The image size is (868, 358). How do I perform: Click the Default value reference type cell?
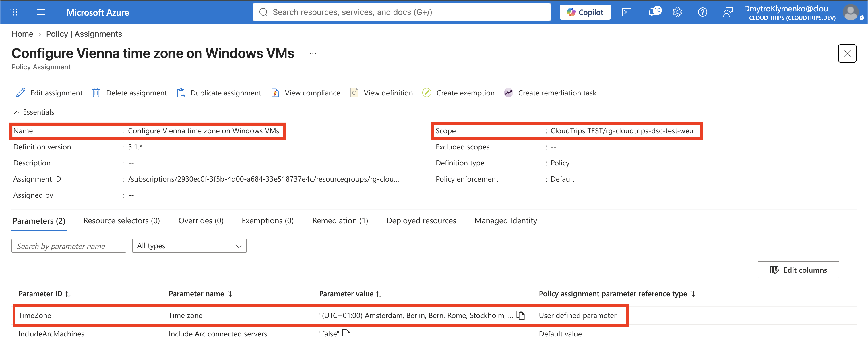pyautogui.click(x=560, y=334)
